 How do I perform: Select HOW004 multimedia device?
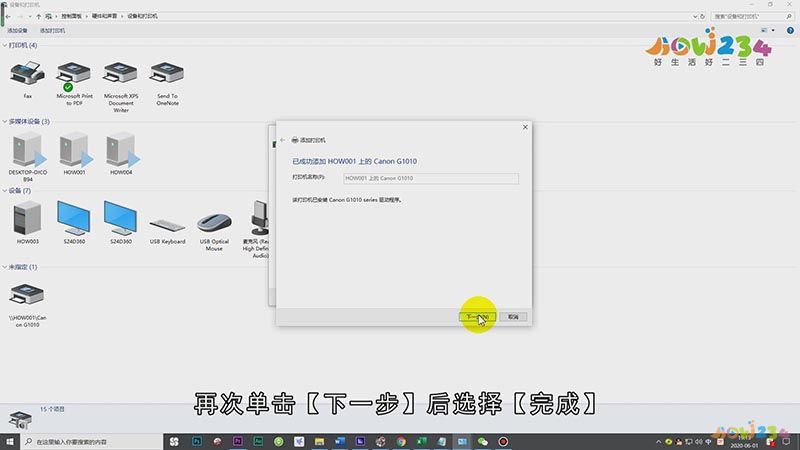point(121,153)
